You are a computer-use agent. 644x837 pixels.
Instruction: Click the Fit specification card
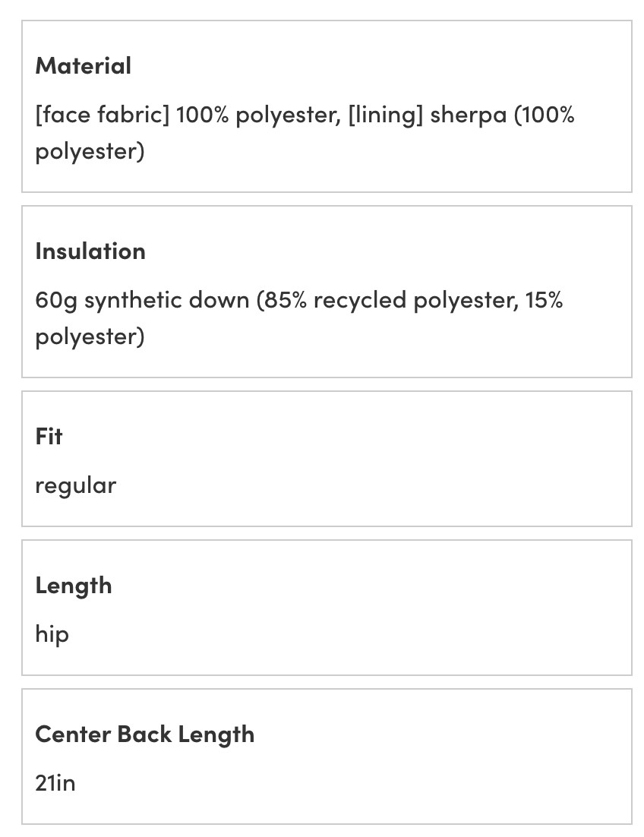[x=327, y=459]
